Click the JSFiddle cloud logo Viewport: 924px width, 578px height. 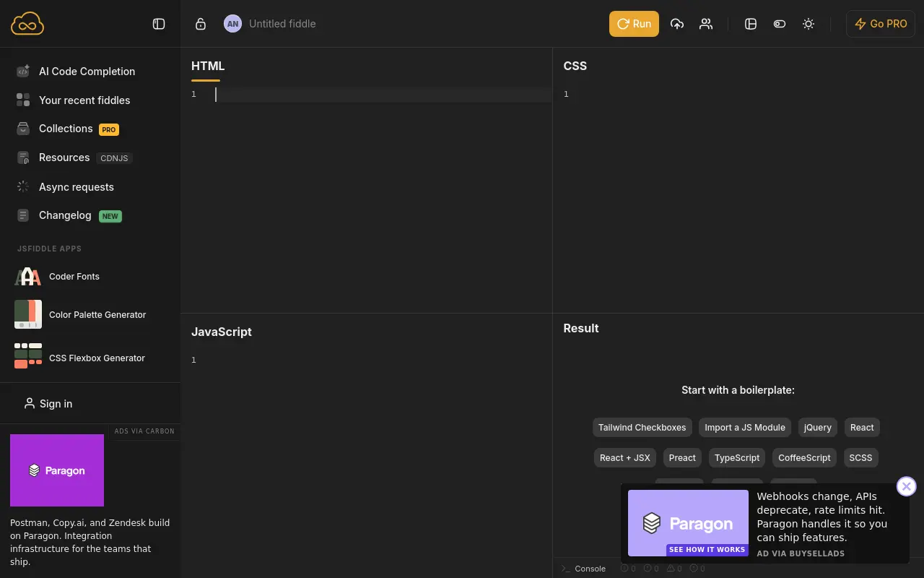(x=27, y=24)
